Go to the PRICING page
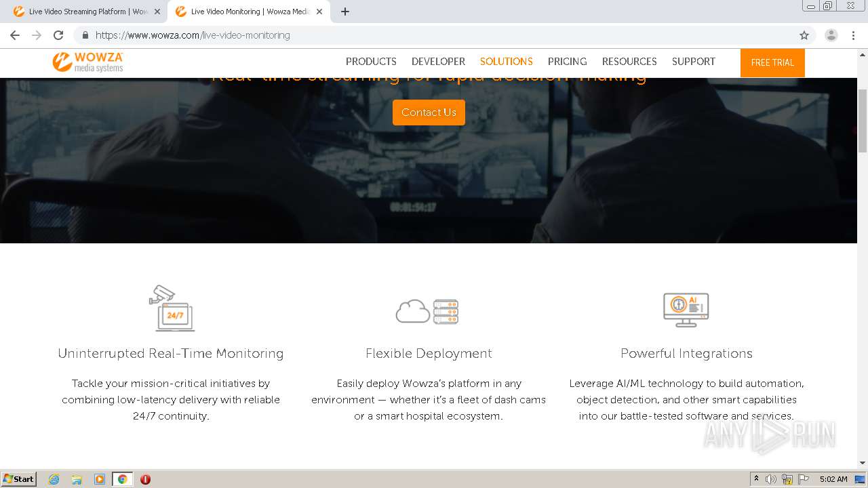This screenshot has width=868, height=488. point(567,62)
